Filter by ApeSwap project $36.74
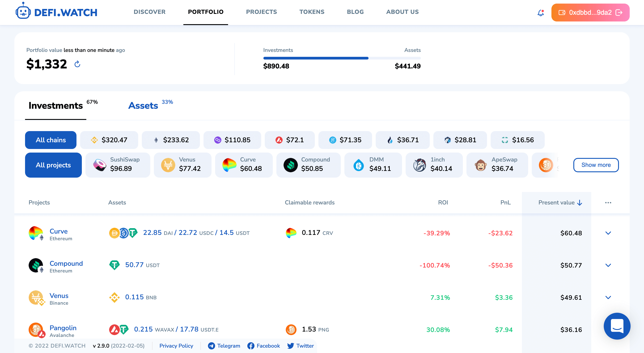The height and width of the screenshot is (353, 644). click(497, 165)
